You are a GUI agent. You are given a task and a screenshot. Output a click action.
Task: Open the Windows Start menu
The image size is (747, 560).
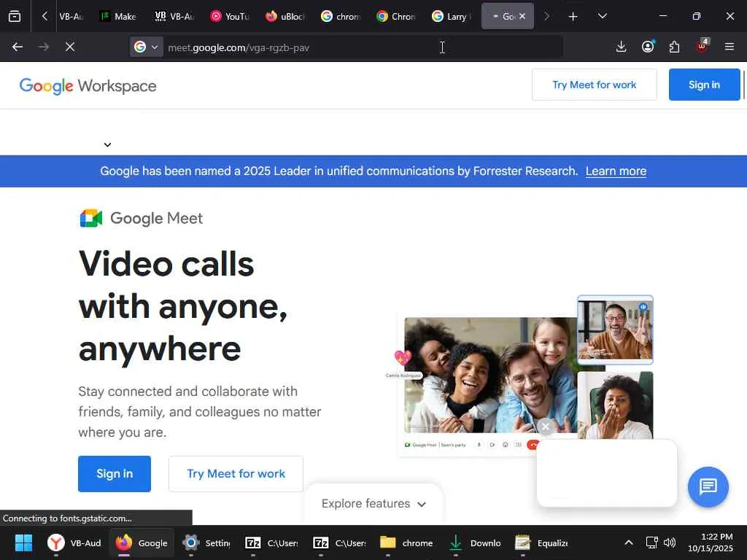(x=23, y=542)
